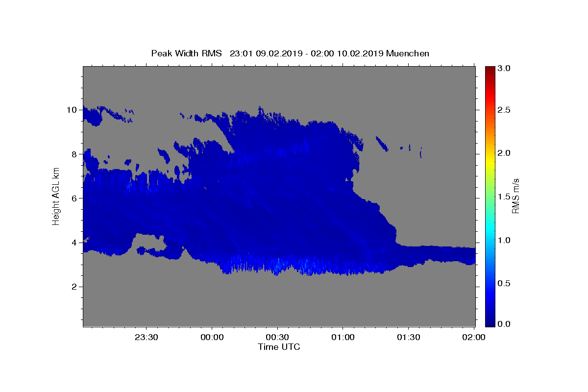Image resolution: width=588 pixels, height=392 pixels.
Task: Click the colorbar value 2.0
Action: click(x=505, y=153)
